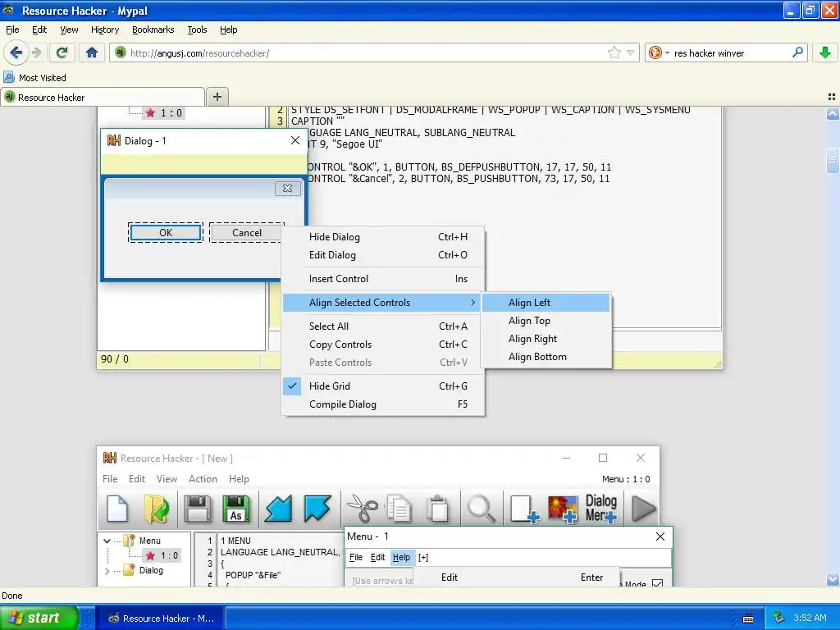Click the grey Save floppy icon

(197, 509)
